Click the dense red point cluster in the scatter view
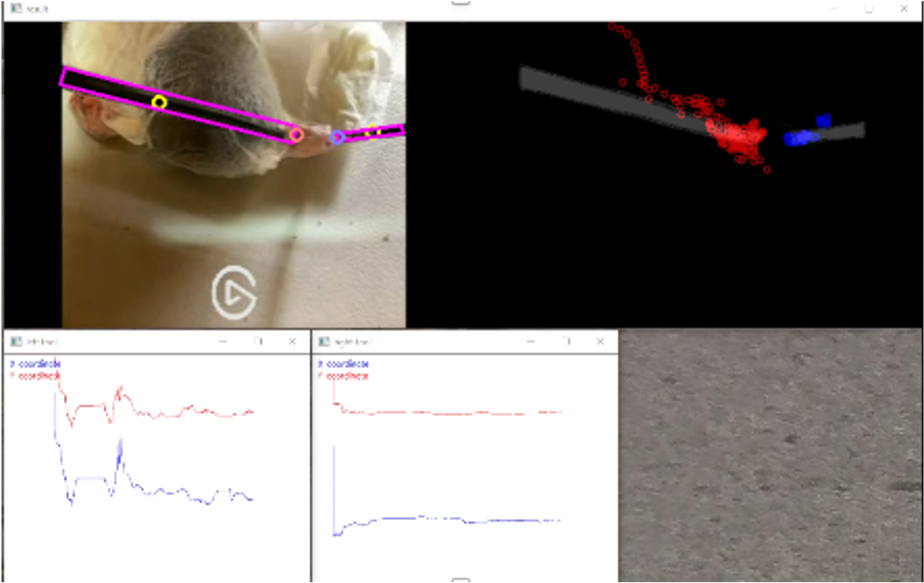The width and height of the screenshot is (924, 583). coord(740,134)
